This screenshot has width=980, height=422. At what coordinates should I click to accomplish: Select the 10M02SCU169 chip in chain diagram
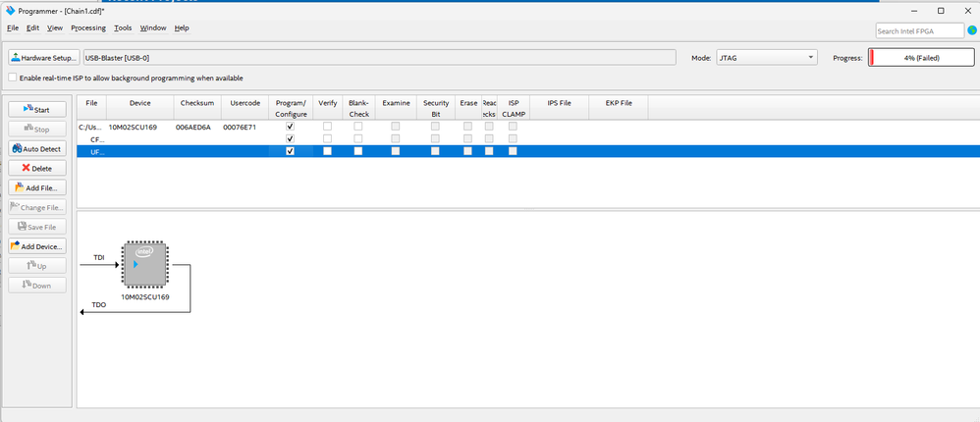(145, 265)
